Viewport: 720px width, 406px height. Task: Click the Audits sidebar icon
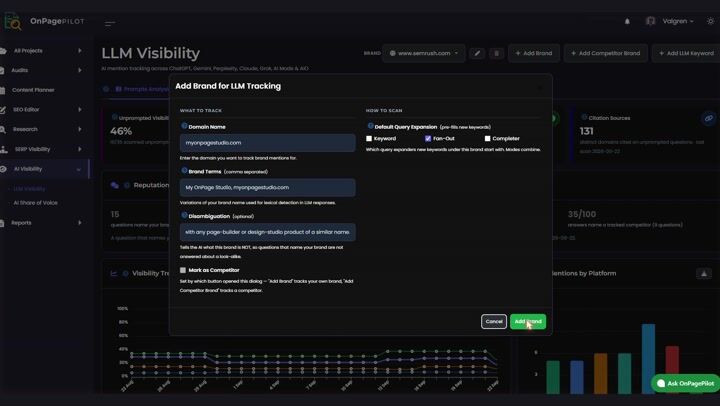click(2, 70)
